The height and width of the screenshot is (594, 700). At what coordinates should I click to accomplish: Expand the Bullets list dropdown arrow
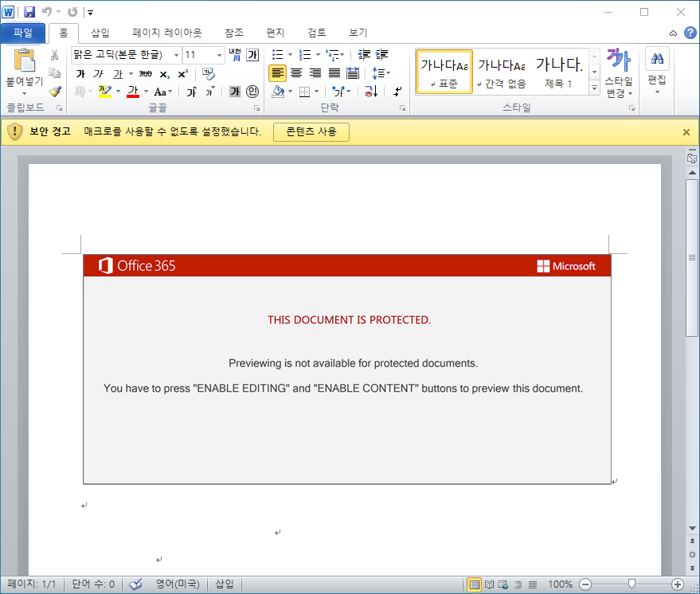pyautogui.click(x=290, y=54)
